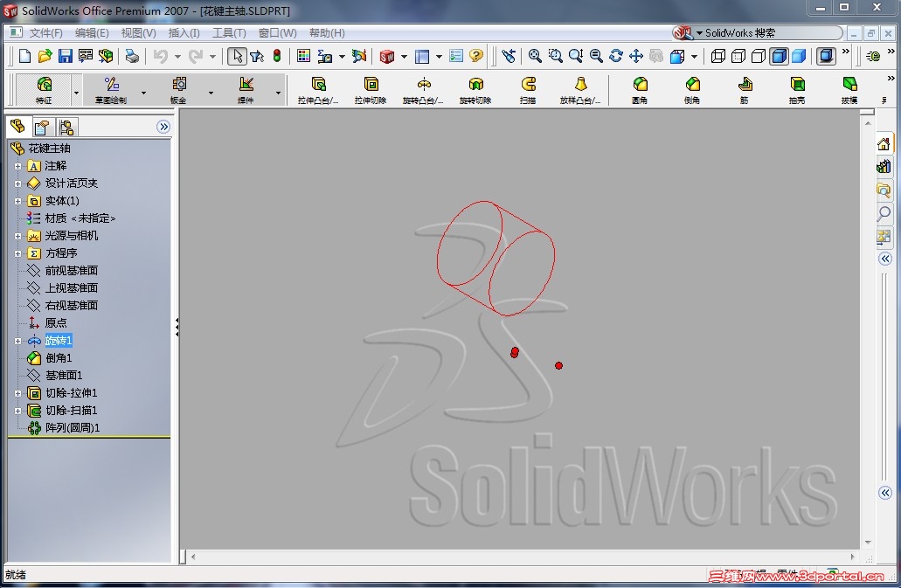Select 右视基准面 in the feature tree

coord(72,306)
